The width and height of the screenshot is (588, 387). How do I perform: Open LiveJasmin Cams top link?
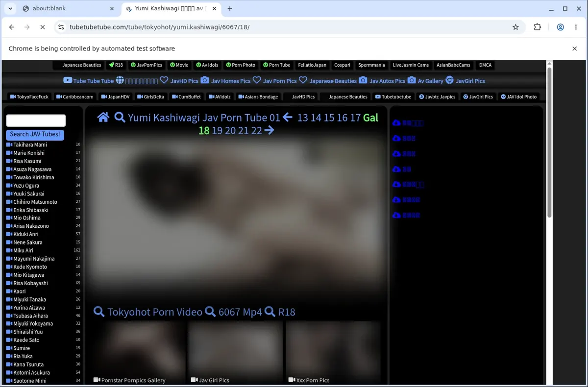pyautogui.click(x=411, y=65)
